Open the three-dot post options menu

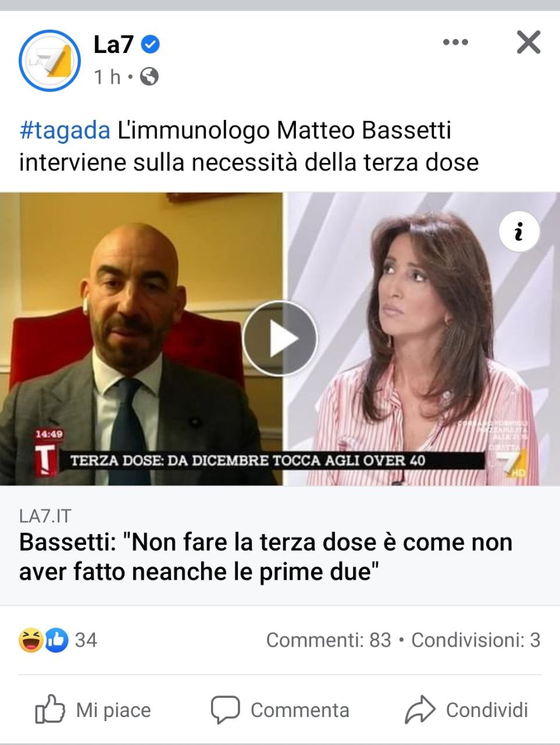455,42
